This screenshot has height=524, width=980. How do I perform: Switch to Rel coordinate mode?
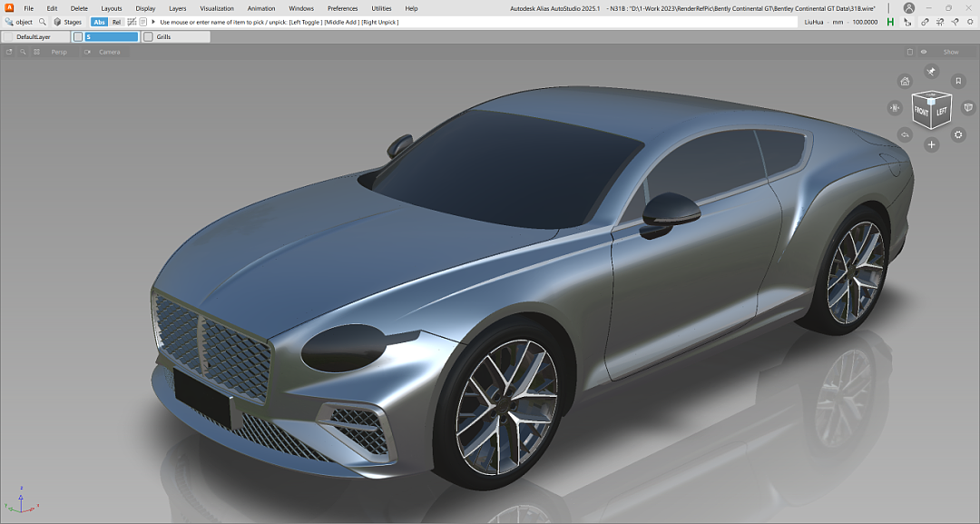pos(116,22)
